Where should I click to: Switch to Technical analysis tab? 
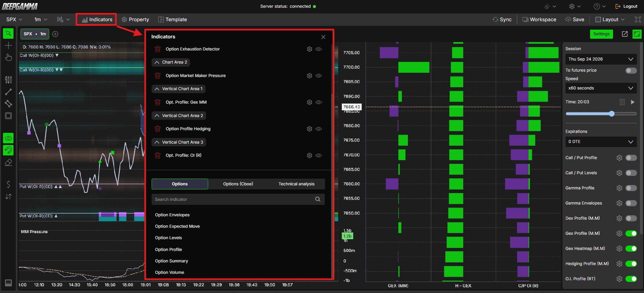(x=296, y=184)
